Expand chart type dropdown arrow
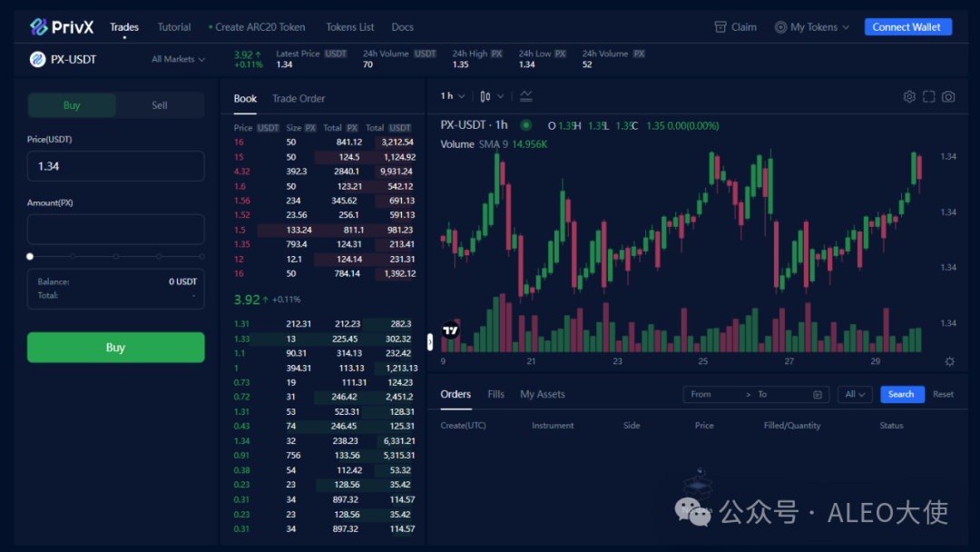This screenshot has width=980, height=552. point(501,96)
